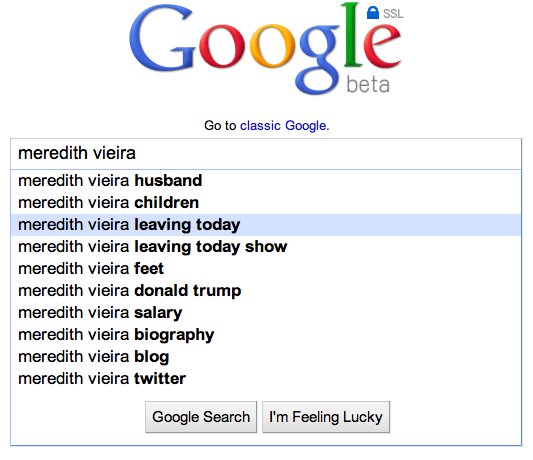Click the Google logo
The image size is (533, 460).
pyautogui.click(x=265, y=49)
